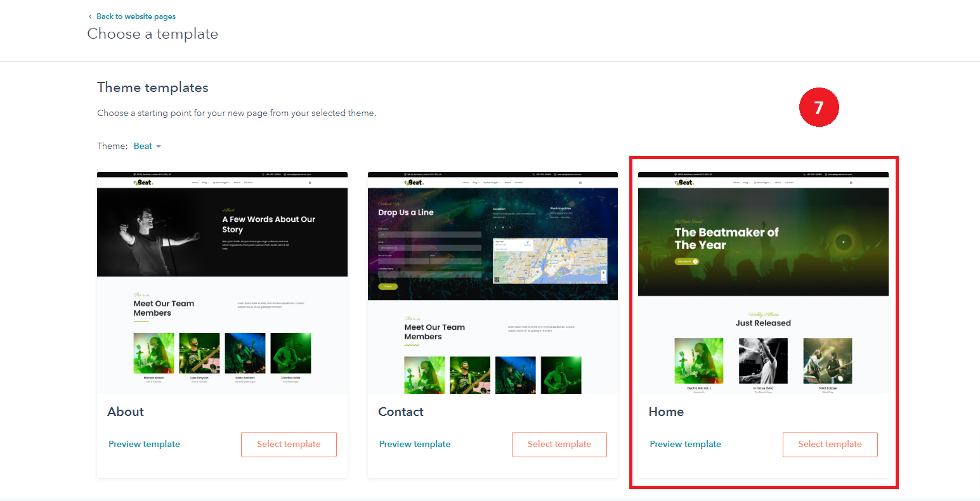980x501 pixels.
Task: Click the back chevron arrow icon
Action: pyautogui.click(x=90, y=16)
